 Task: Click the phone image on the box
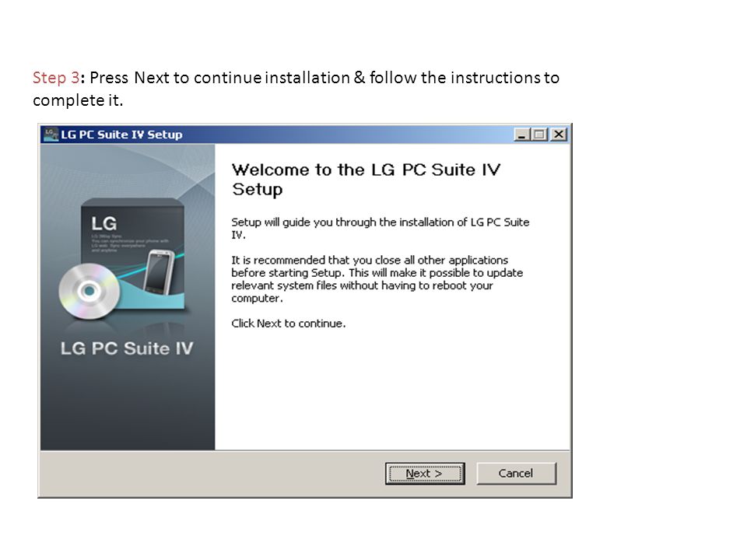(x=159, y=273)
